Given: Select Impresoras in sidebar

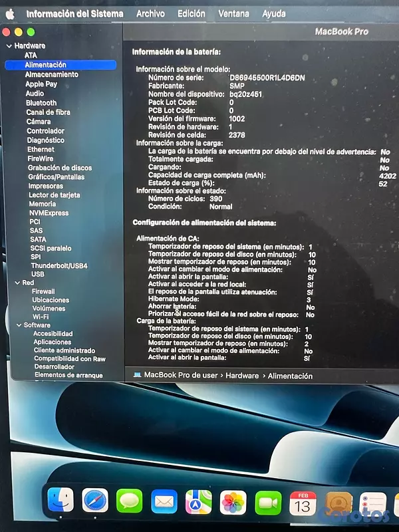Looking at the screenshot, I should point(46,186).
